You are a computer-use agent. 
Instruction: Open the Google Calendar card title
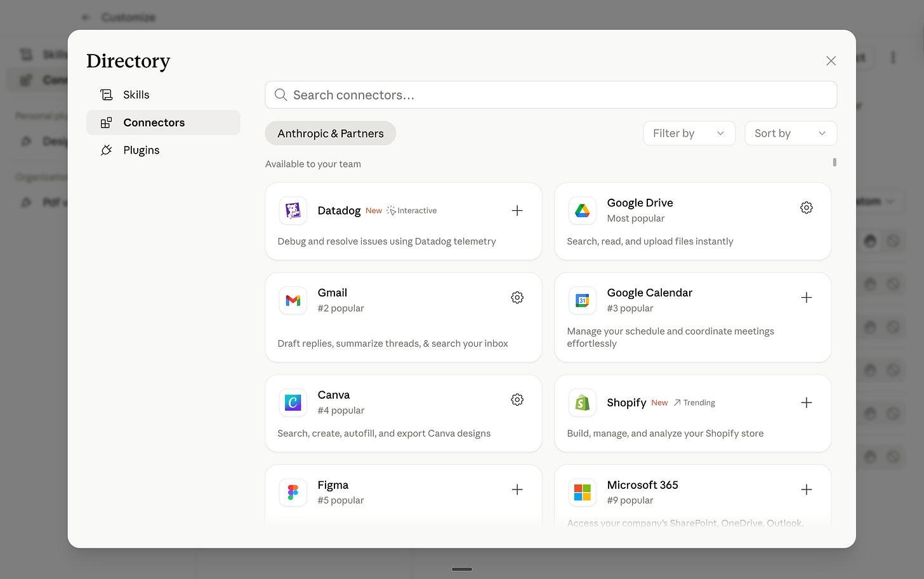[x=649, y=293]
